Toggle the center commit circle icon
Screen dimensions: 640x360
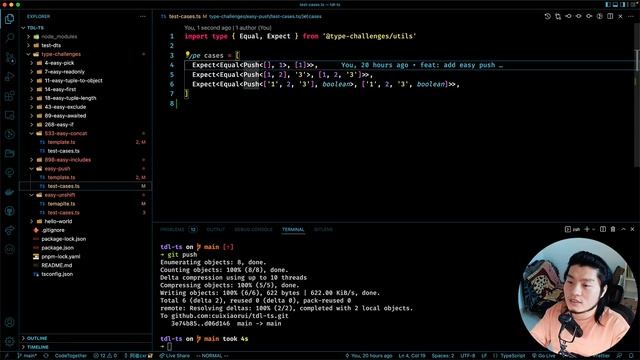coord(578,16)
